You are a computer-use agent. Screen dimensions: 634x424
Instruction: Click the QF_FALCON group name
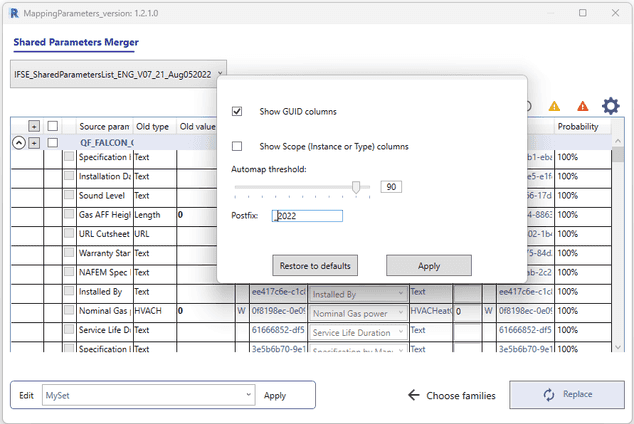pos(107,143)
